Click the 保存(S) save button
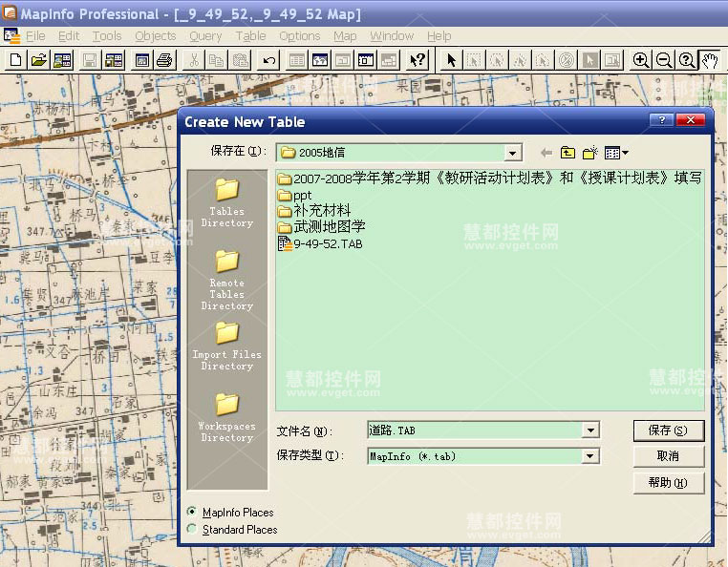Image resolution: width=728 pixels, height=567 pixels. tap(668, 430)
